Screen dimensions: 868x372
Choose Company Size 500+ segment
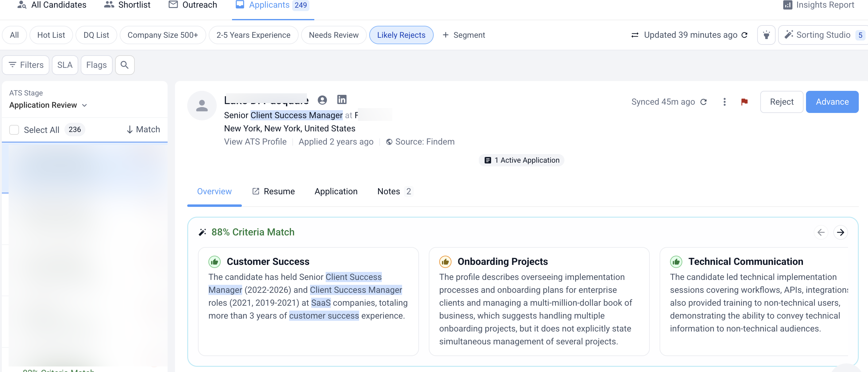pyautogui.click(x=163, y=35)
